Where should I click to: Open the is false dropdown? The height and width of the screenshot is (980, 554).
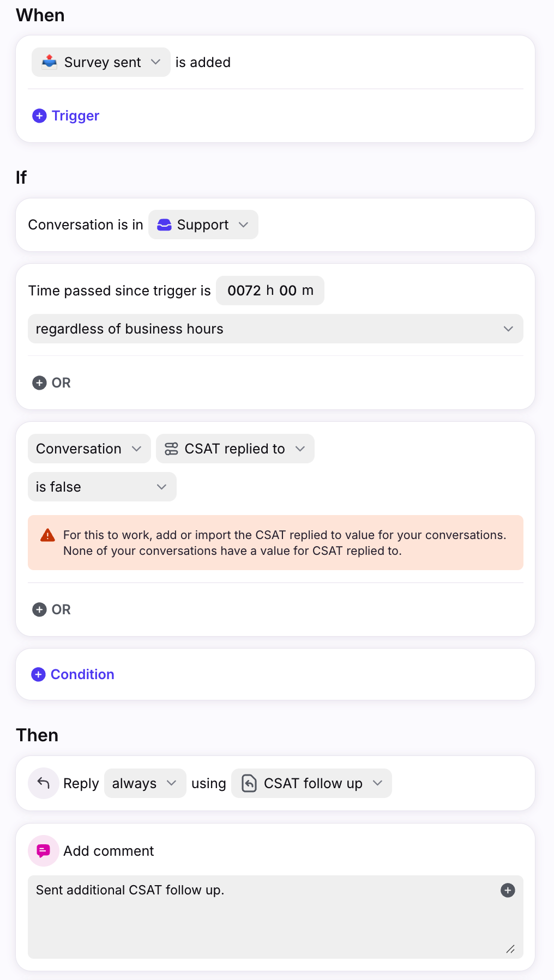[102, 487]
